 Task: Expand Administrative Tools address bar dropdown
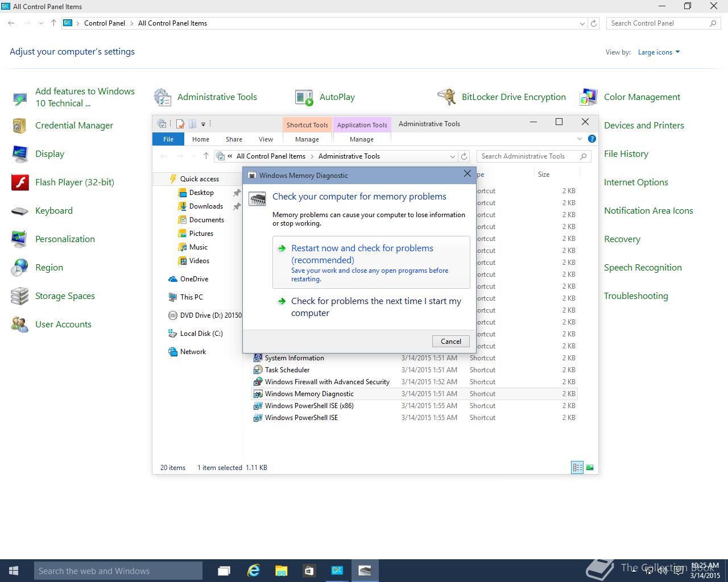[453, 156]
